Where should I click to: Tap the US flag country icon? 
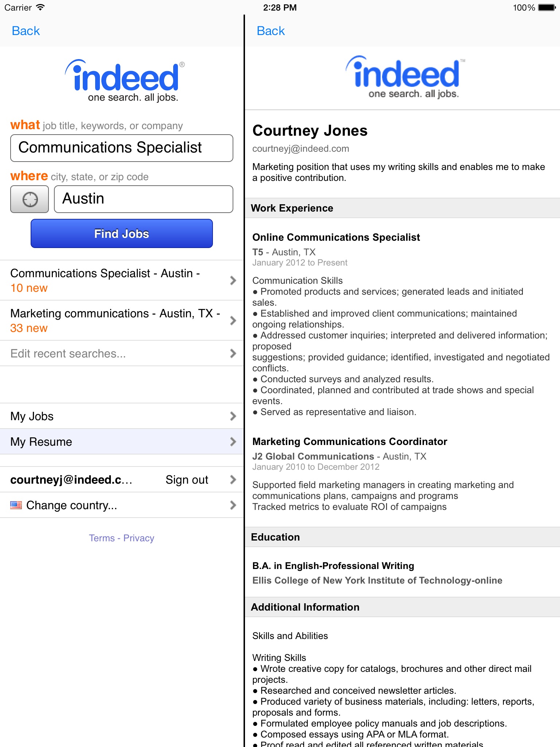[16, 505]
